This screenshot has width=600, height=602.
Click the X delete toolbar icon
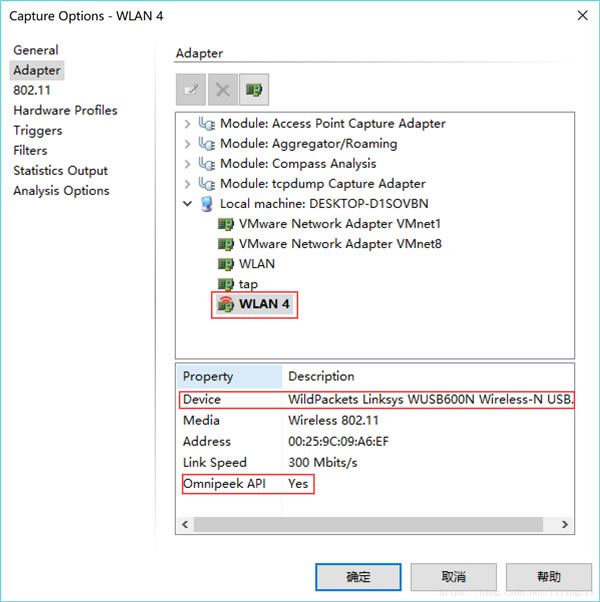click(x=223, y=90)
